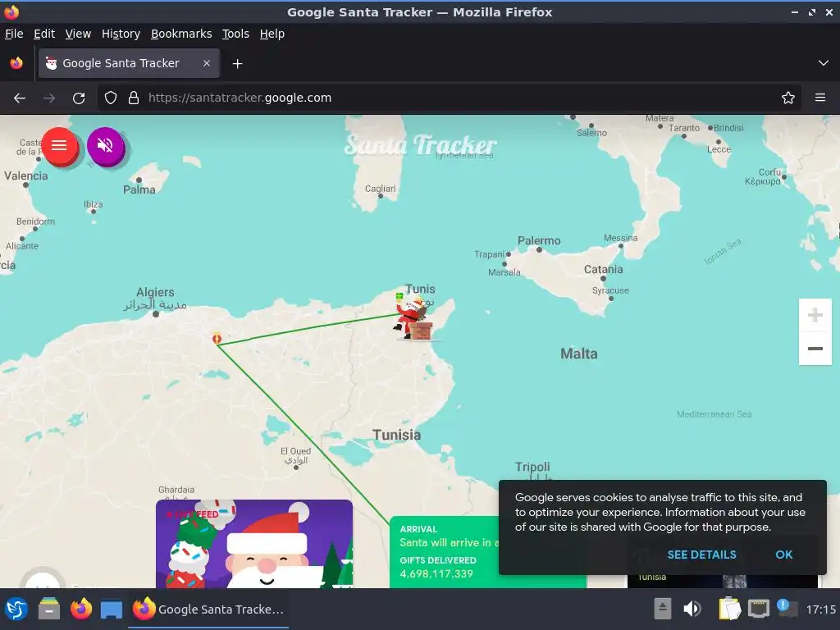840x630 pixels.
Task: Launch Firefox from the taskbar quick launcher
Action: click(81, 609)
